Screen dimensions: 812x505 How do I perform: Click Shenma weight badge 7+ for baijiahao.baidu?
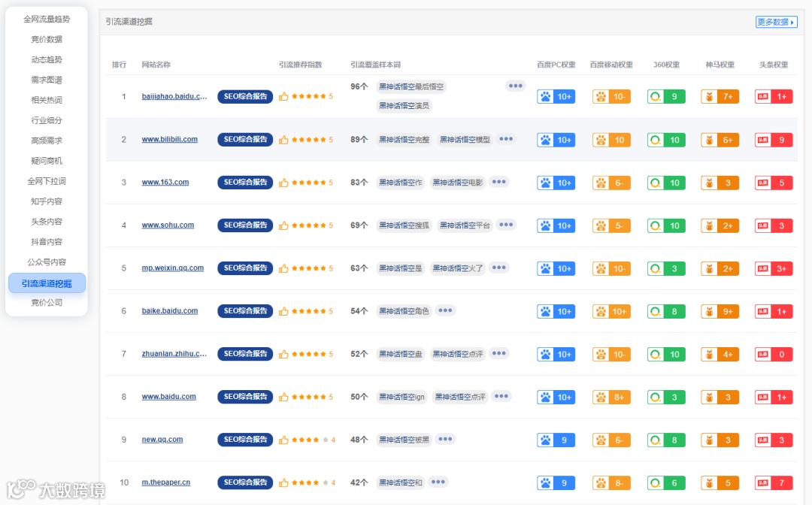pyautogui.click(x=720, y=96)
